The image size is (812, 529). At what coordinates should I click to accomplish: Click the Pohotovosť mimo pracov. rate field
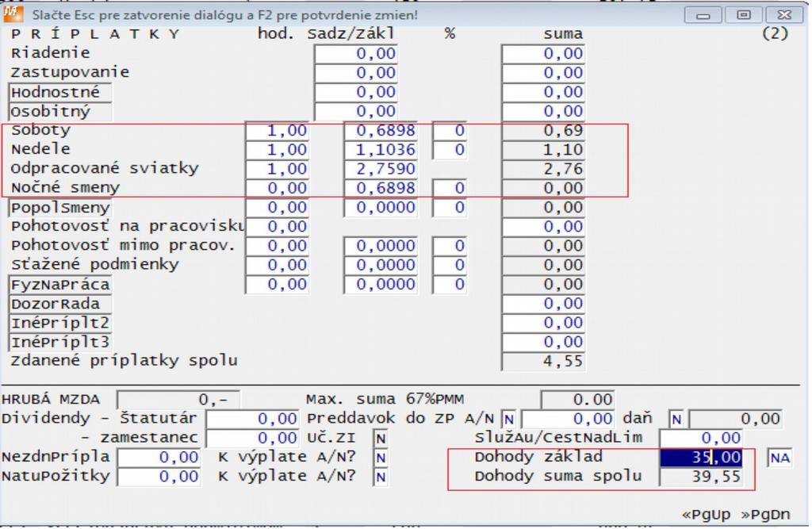click(381, 246)
